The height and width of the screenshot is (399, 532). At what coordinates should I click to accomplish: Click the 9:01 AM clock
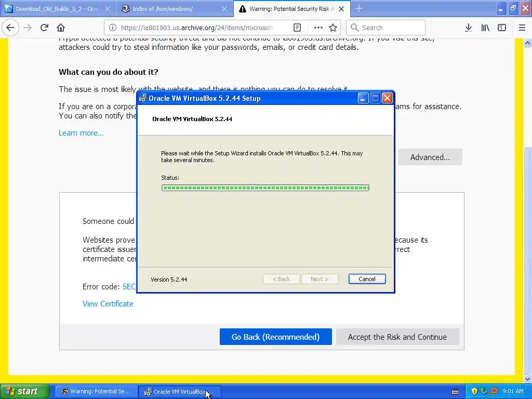[513, 392]
